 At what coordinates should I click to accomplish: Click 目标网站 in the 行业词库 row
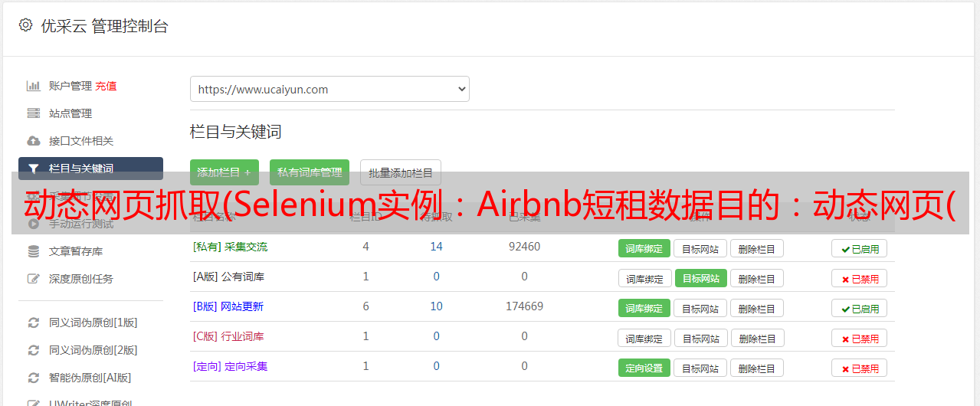tap(700, 338)
